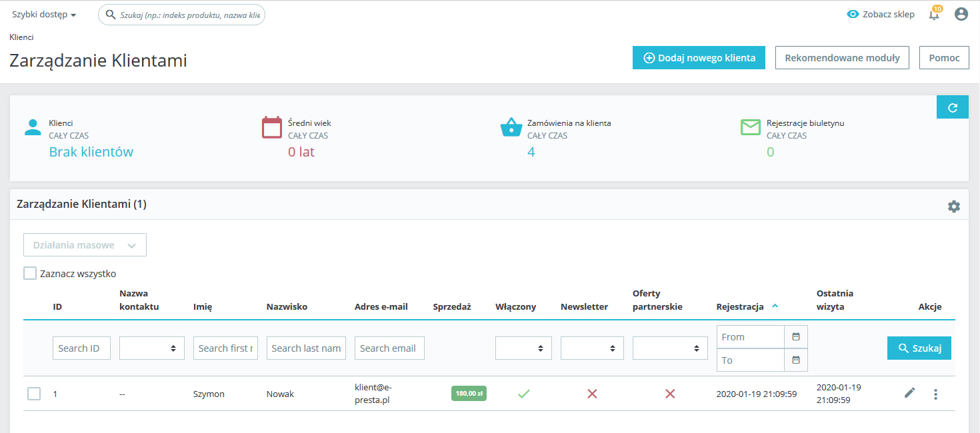Open the notifications bell icon
Viewport: 980px width, 433px height.
click(x=934, y=15)
